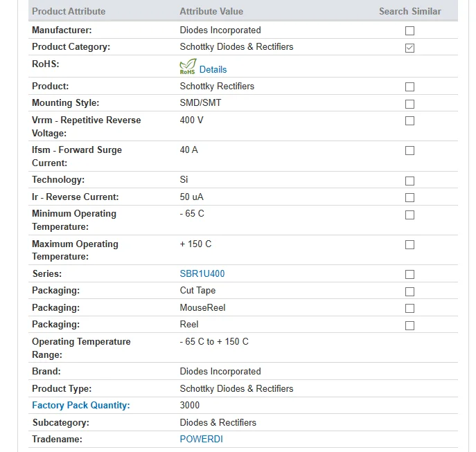Check the Reel packaging checkbox

(409, 325)
